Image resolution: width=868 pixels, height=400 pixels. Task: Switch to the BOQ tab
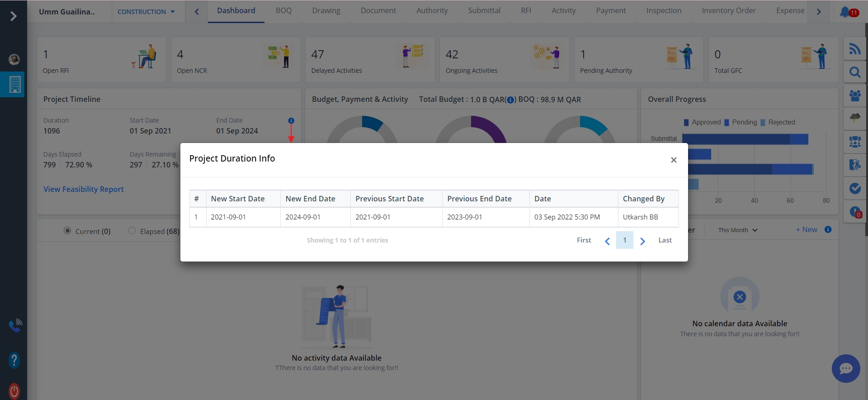pos(283,11)
